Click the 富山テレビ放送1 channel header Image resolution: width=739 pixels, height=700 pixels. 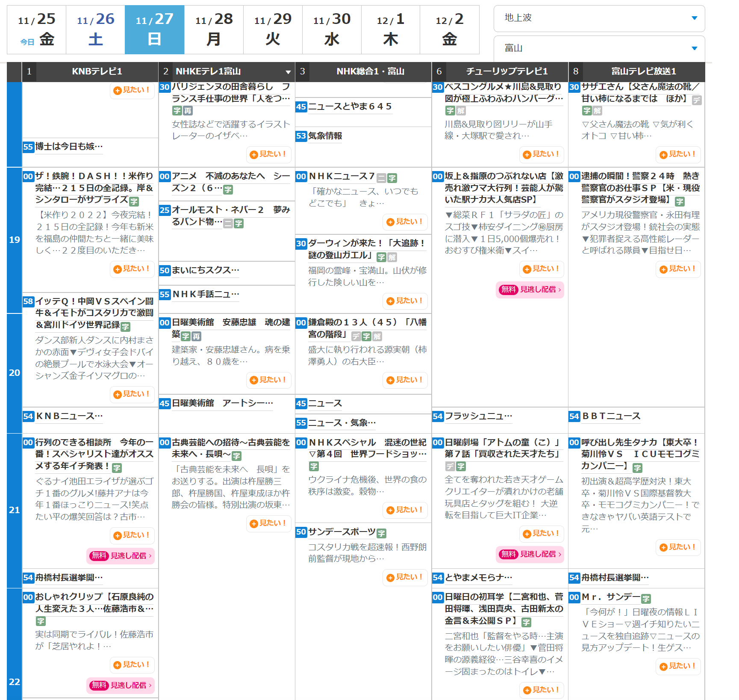point(643,71)
